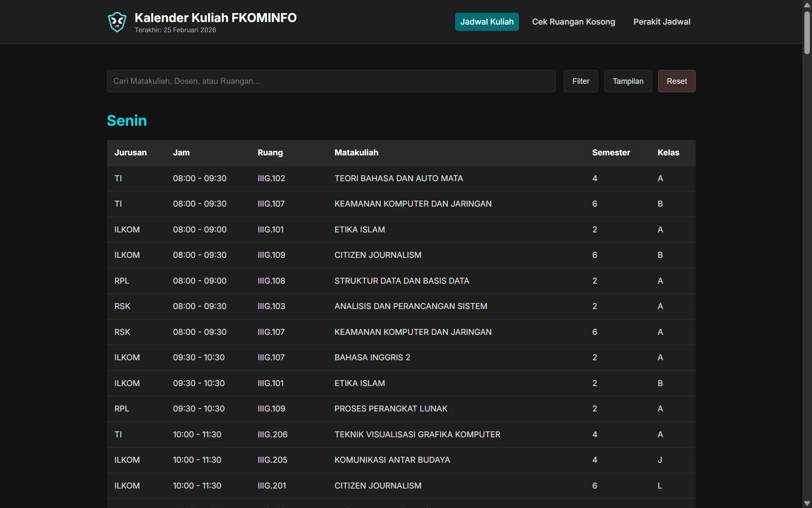Click room IIIG.205 cell
Image resolution: width=812 pixels, height=508 pixels.
[x=272, y=460]
